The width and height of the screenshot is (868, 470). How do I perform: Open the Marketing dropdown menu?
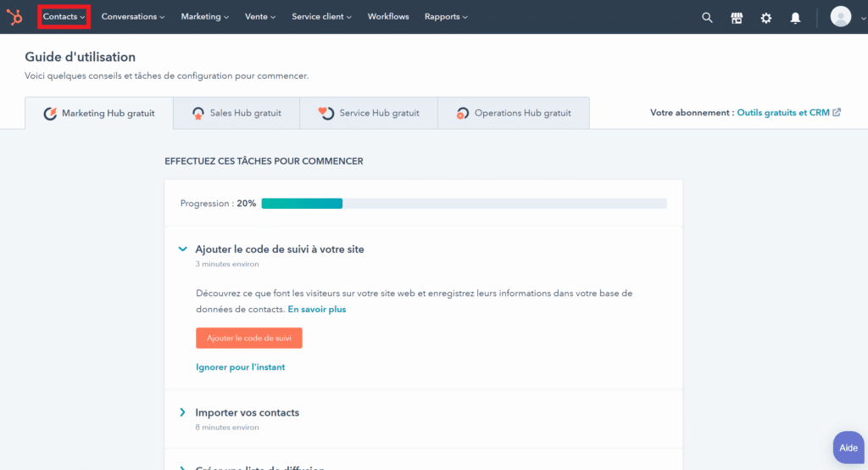(x=205, y=17)
